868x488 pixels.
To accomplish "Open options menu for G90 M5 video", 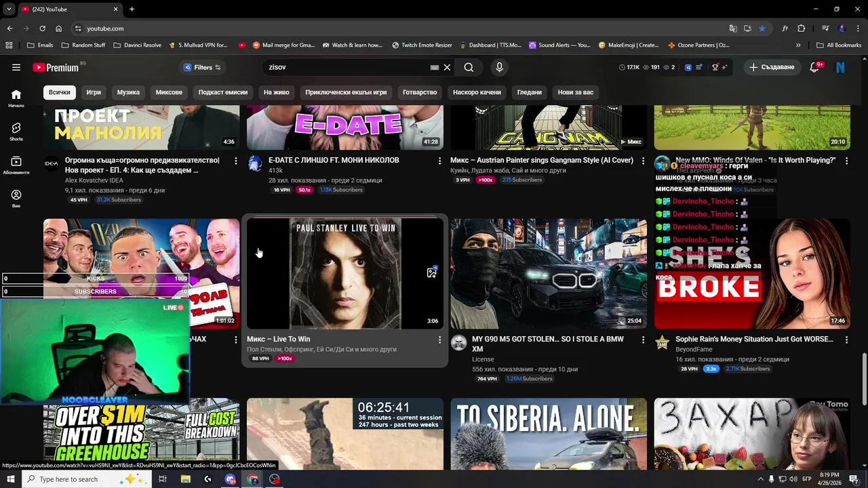I will [643, 340].
